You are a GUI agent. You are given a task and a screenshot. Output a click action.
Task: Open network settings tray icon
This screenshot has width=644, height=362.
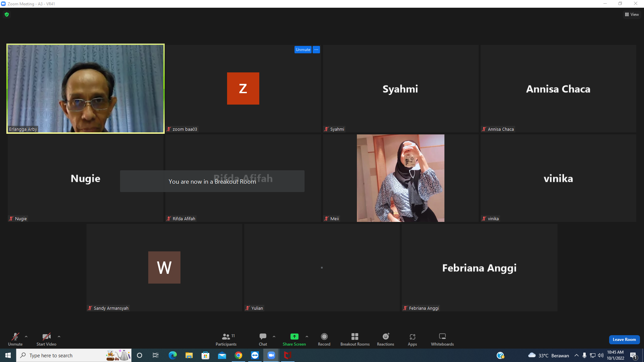(593, 355)
